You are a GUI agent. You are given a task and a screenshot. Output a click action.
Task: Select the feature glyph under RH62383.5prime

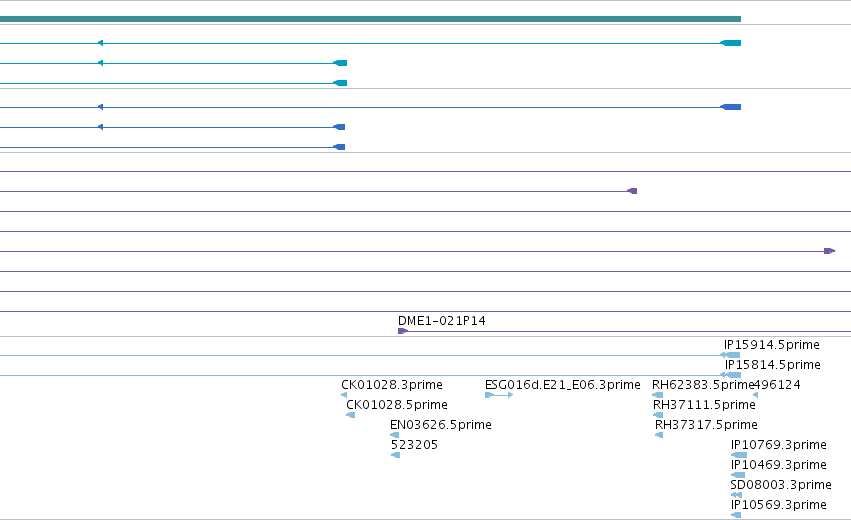658,395
